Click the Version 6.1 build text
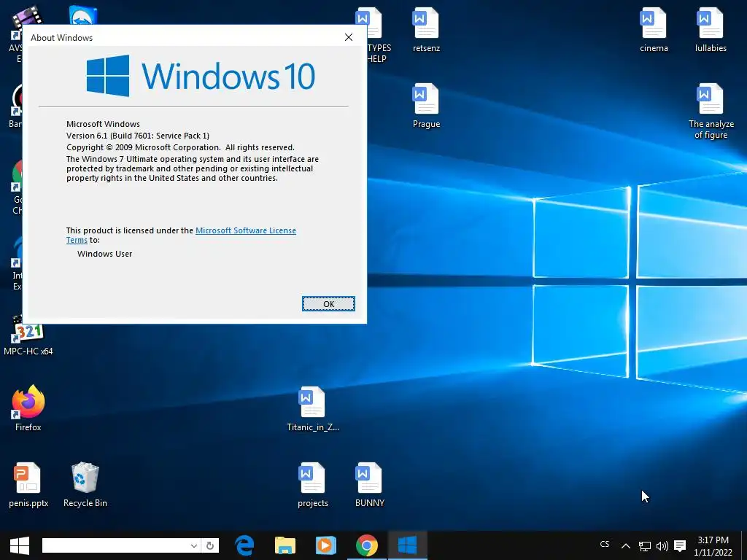747x560 pixels. tap(138, 136)
